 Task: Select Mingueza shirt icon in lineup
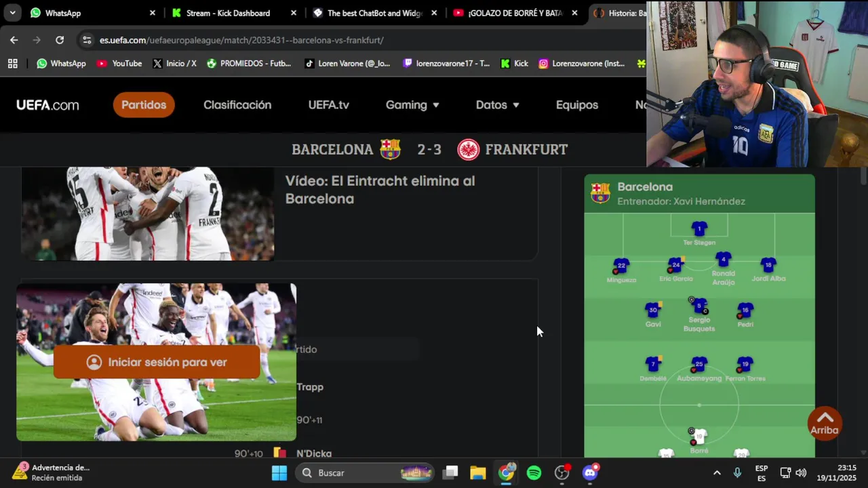tap(621, 266)
